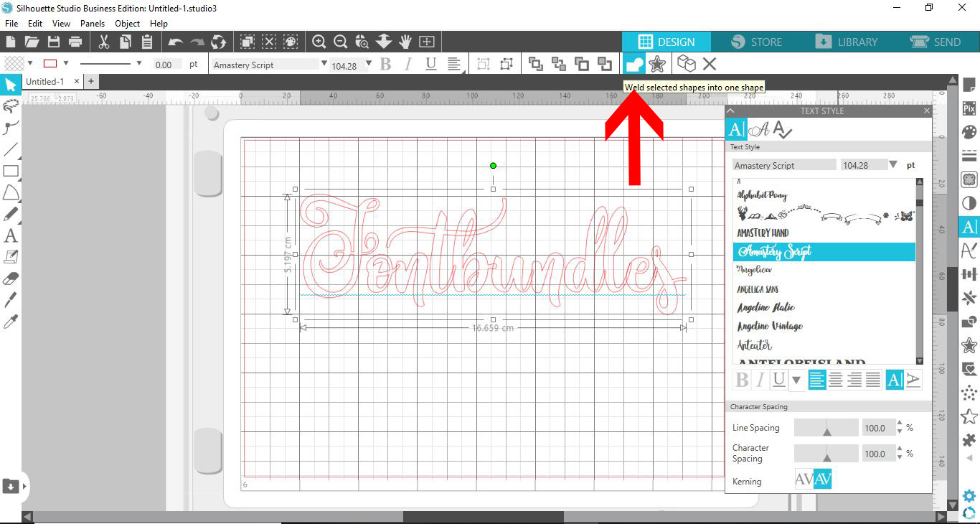The height and width of the screenshot is (524, 980).
Task: Choose the Amastery Hand font
Action: [x=763, y=233]
